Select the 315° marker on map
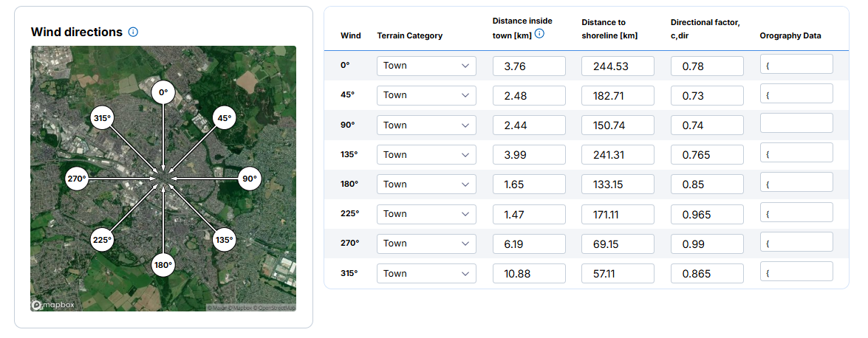The width and height of the screenshot is (868, 338). point(102,118)
